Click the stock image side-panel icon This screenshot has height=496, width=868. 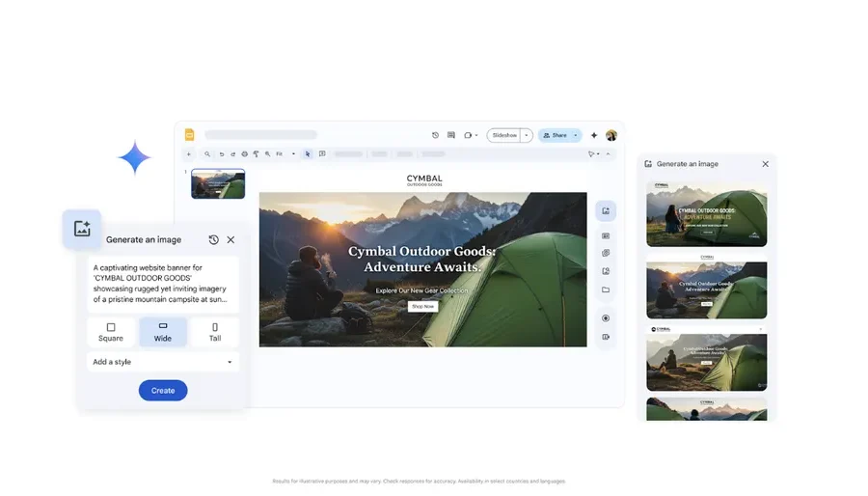(606, 271)
